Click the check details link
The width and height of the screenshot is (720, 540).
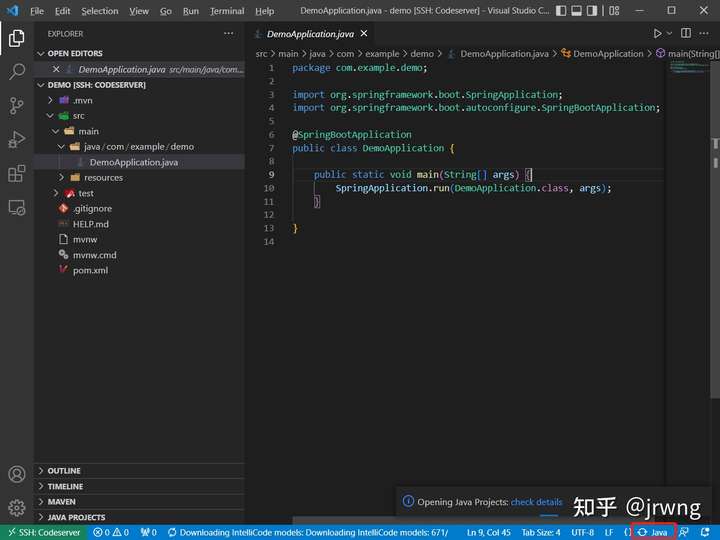pyautogui.click(x=536, y=502)
